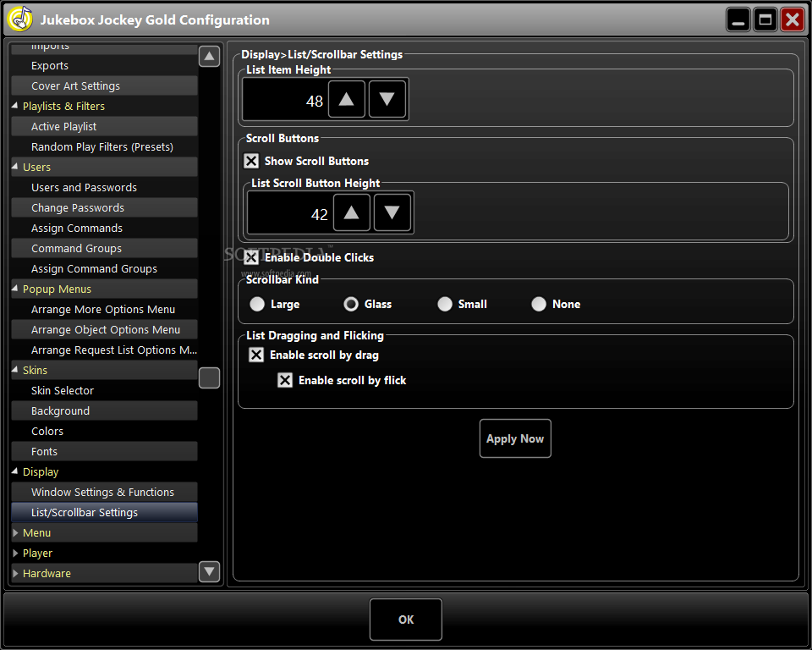Screen dimensions: 812x650
Task: Expand the Menu section
Action: pos(15,532)
